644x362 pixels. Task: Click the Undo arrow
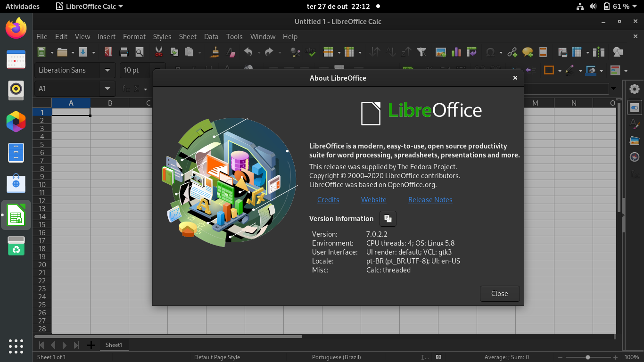pos(248,52)
